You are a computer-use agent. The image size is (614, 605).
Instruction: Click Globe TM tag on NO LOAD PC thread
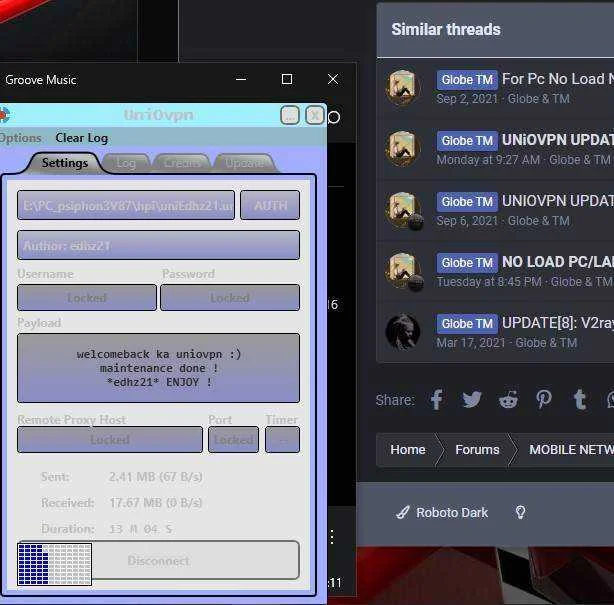click(467, 263)
